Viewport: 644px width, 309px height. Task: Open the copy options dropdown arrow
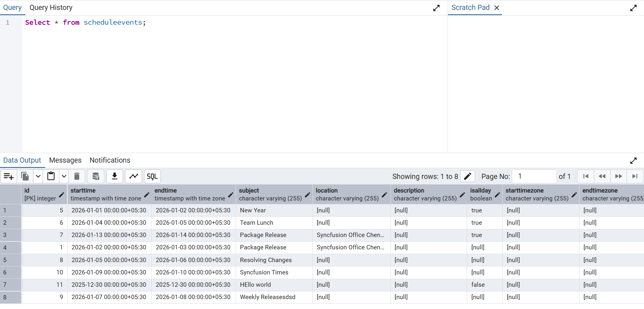pyautogui.click(x=38, y=176)
